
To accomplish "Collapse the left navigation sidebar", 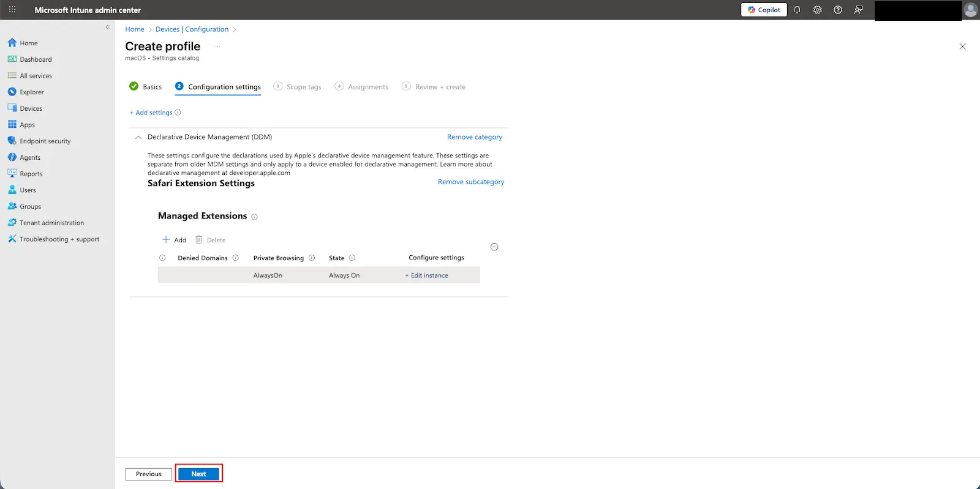I will [x=107, y=27].
